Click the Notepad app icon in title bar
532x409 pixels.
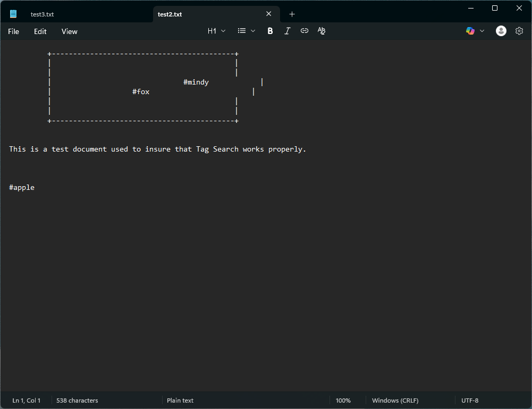pos(13,14)
